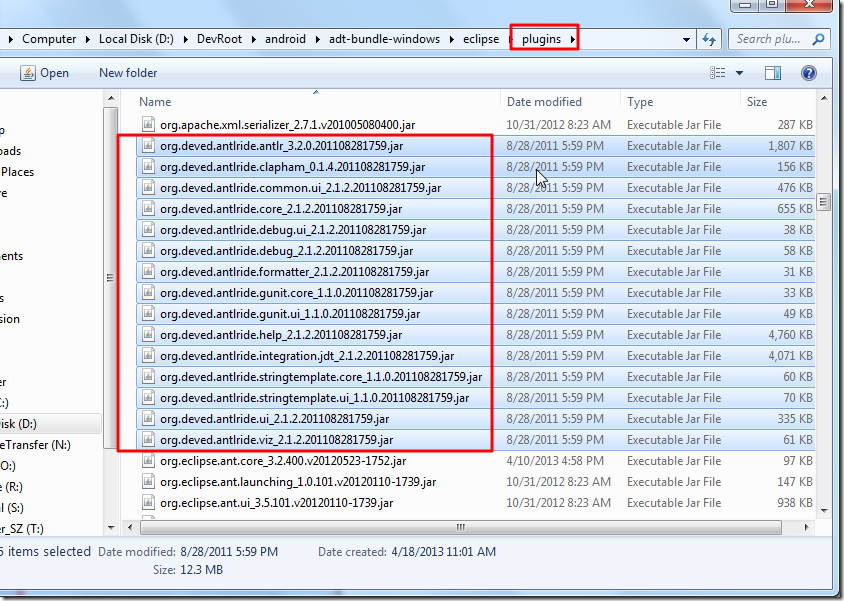
Task: Click jar icon for stringtemplate.core
Action: tap(148, 376)
